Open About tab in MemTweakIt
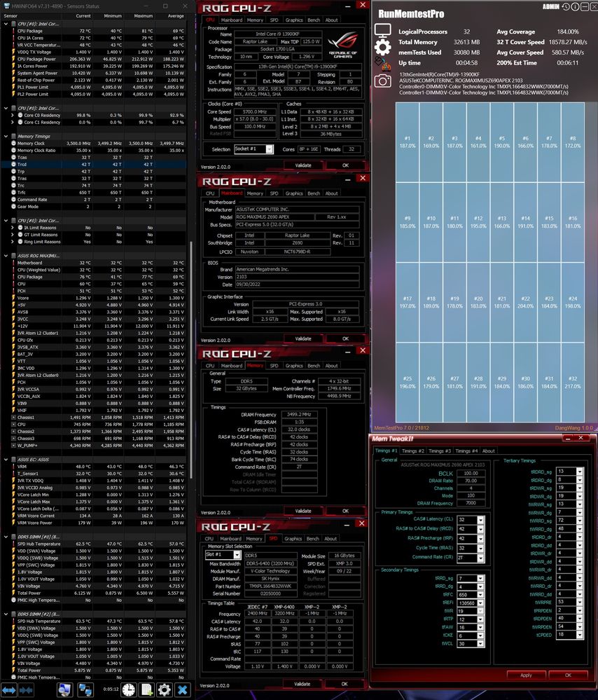Image resolution: width=598 pixels, height=700 pixels. click(x=488, y=451)
